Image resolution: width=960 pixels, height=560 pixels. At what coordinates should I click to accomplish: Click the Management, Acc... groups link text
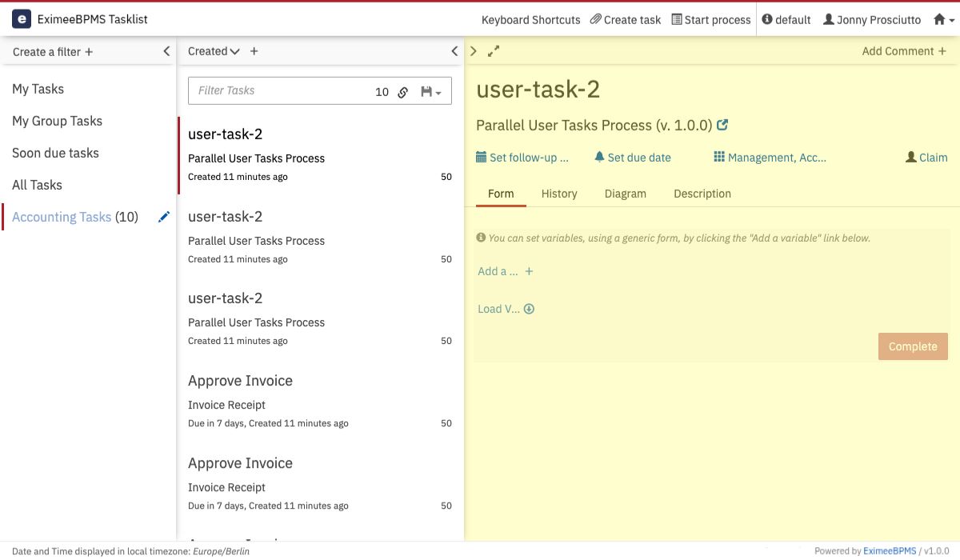click(x=777, y=158)
